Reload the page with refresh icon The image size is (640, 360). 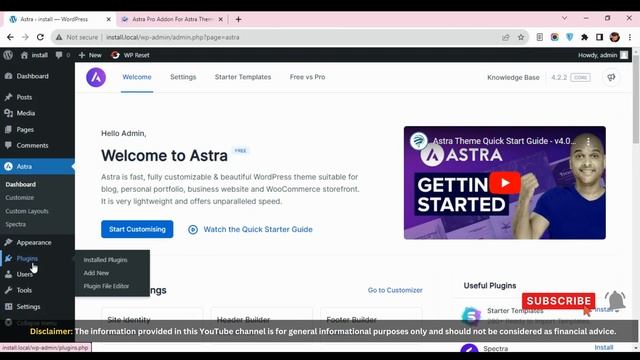point(40,37)
